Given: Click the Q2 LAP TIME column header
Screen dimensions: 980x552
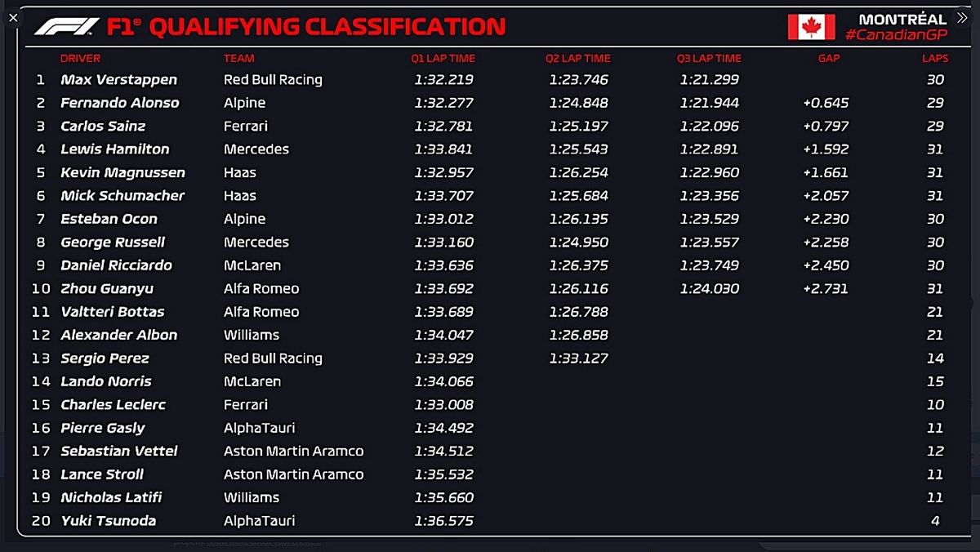Looking at the screenshot, I should [578, 58].
